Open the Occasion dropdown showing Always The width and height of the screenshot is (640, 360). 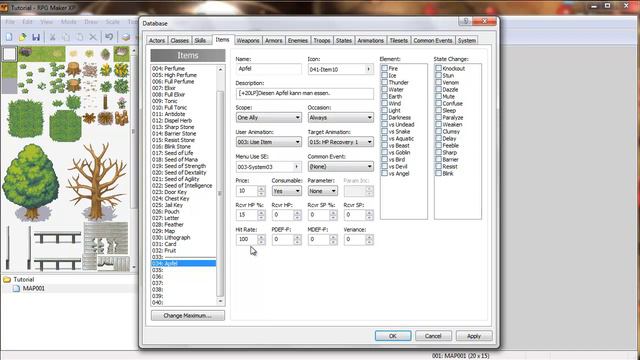[340, 118]
